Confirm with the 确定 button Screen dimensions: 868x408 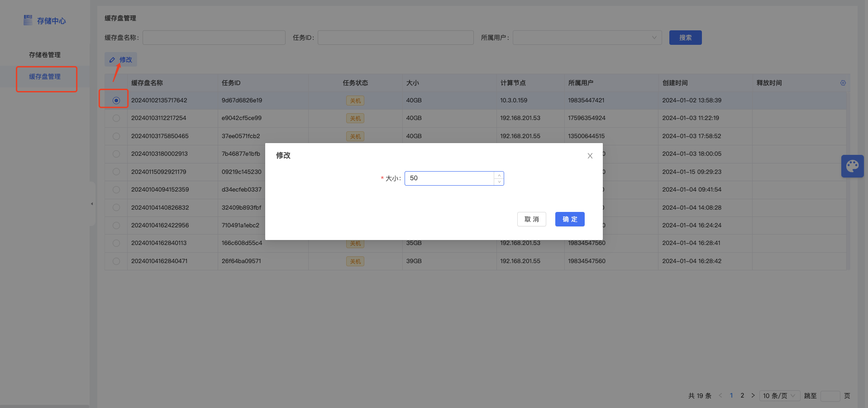click(570, 219)
